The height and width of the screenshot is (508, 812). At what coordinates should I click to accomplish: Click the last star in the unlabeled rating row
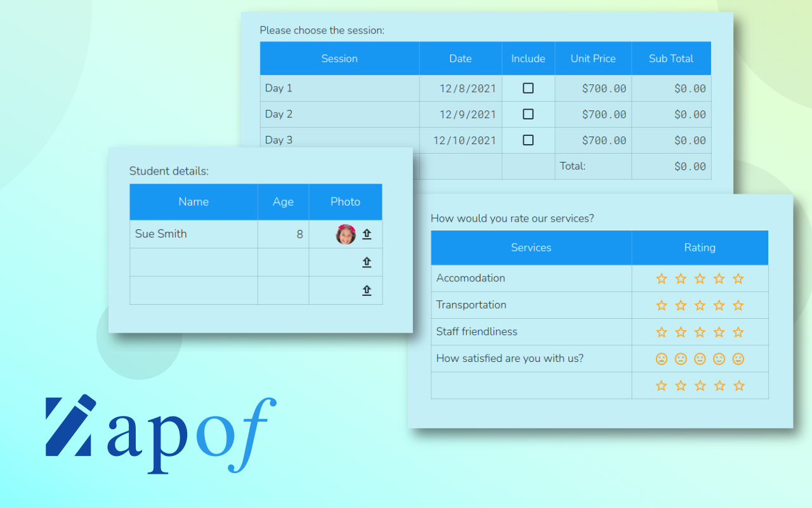(738, 385)
